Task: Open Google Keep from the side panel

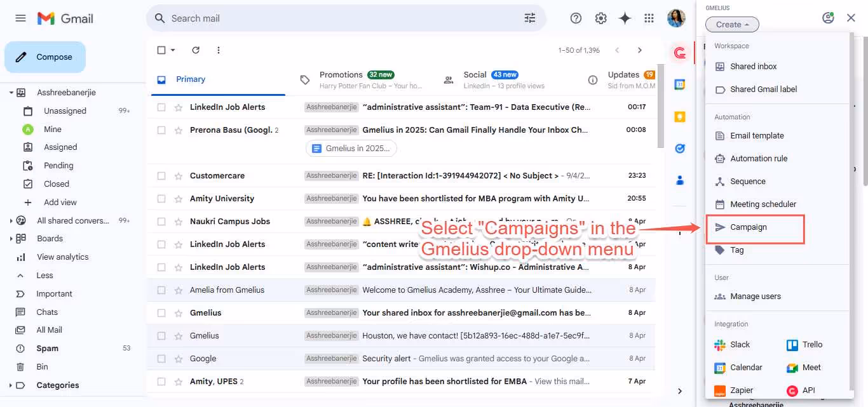Action: coord(680,116)
